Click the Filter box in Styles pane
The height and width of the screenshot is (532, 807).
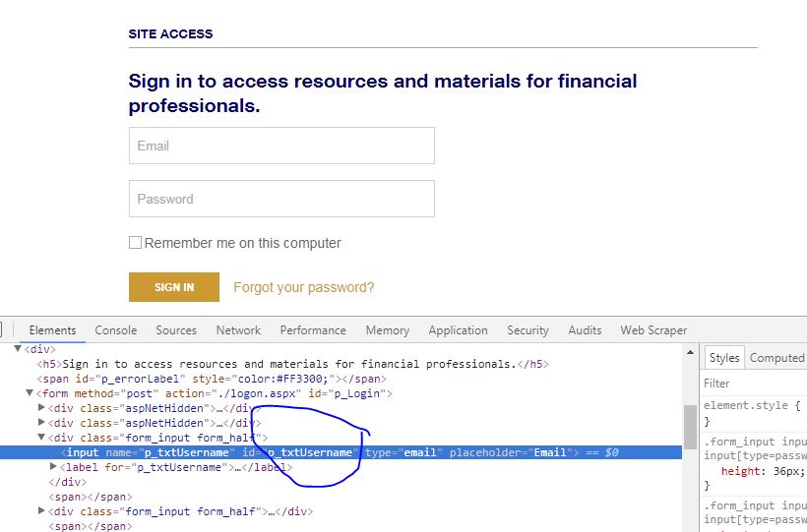pos(753,384)
